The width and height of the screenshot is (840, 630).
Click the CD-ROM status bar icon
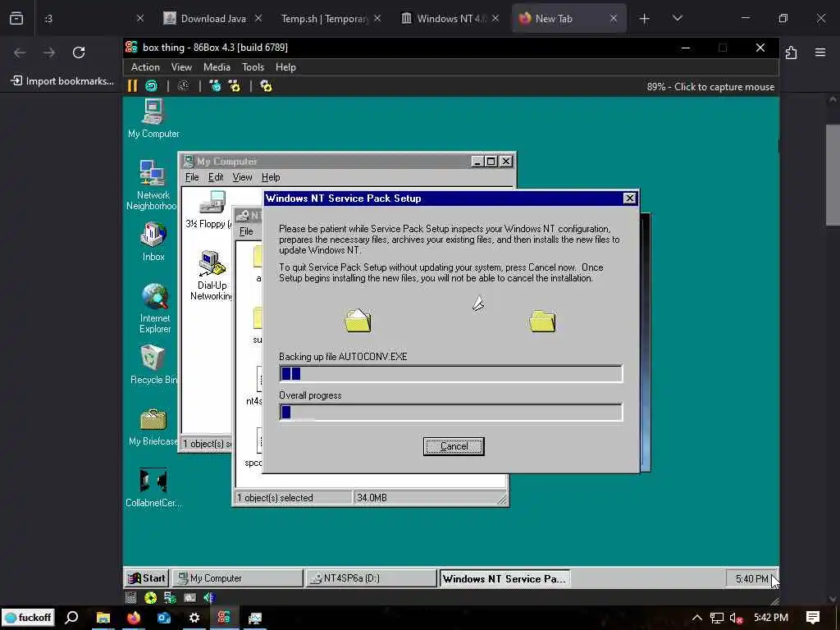151,597
